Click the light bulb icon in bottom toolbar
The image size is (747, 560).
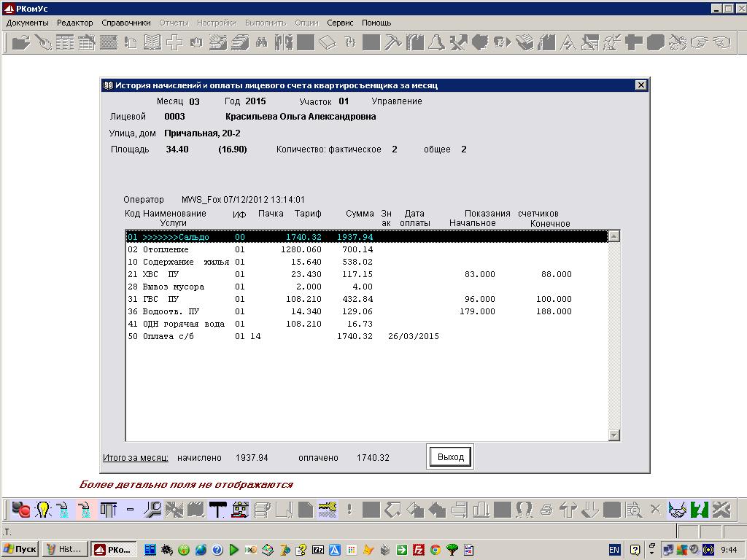tap(43, 509)
